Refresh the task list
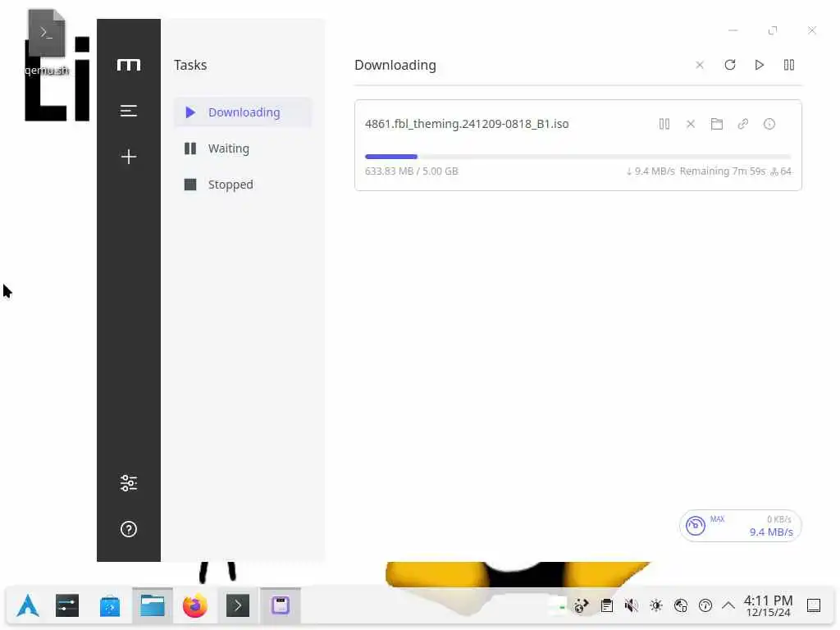The image size is (840, 630). pos(729,66)
